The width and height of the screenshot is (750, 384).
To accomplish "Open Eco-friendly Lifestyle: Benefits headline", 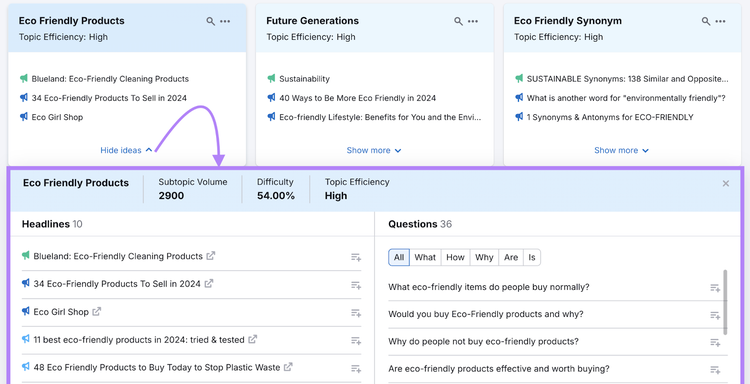I will click(380, 117).
